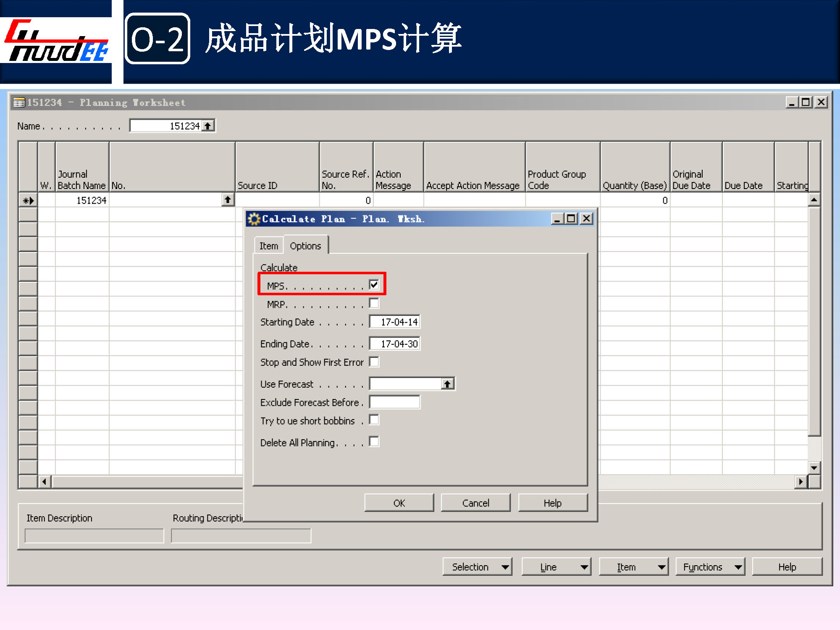Check the Delete All Planning option
Screen dimensions: 840x630
(x=374, y=442)
